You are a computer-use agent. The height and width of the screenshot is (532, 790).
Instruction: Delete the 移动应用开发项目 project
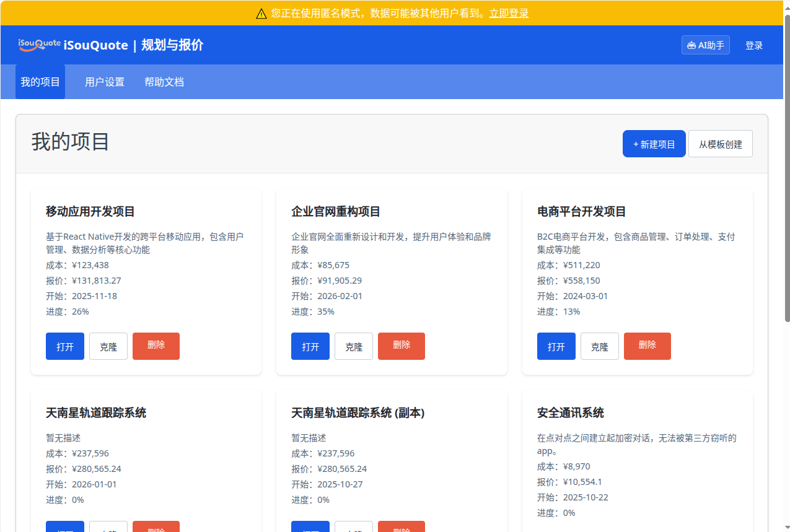click(x=156, y=346)
